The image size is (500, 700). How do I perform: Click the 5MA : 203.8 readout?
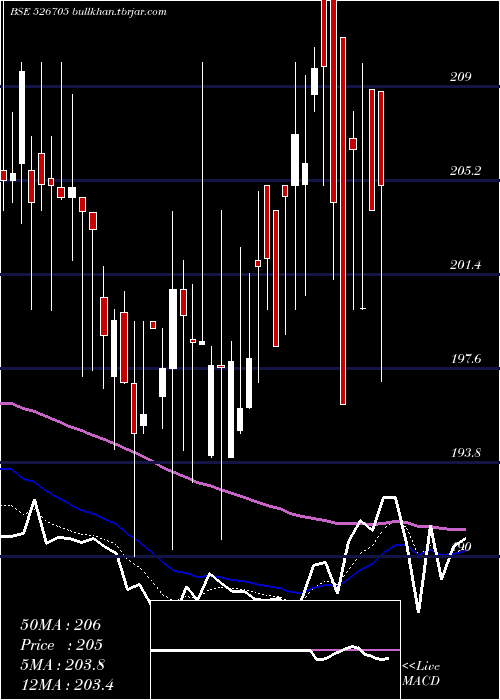(x=62, y=665)
